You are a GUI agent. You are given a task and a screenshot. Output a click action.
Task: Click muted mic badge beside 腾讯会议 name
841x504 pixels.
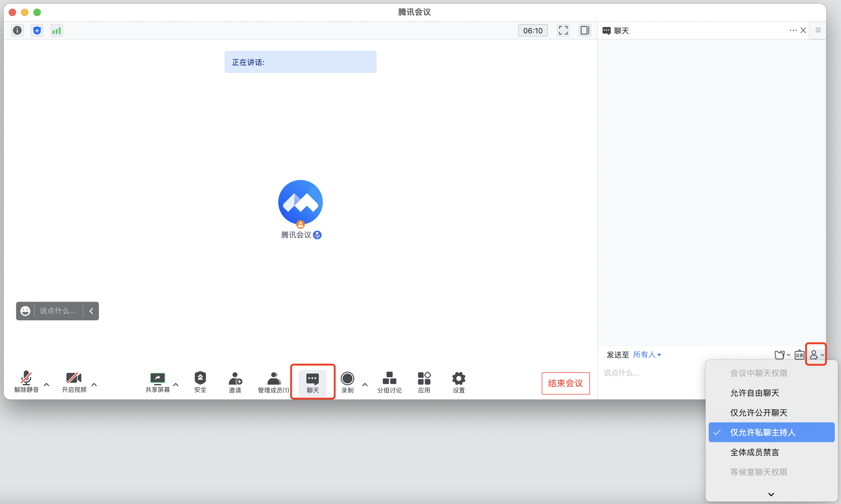click(x=317, y=235)
